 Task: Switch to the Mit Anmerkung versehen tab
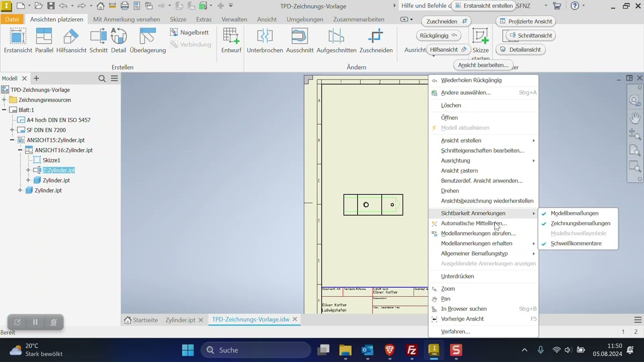click(126, 19)
